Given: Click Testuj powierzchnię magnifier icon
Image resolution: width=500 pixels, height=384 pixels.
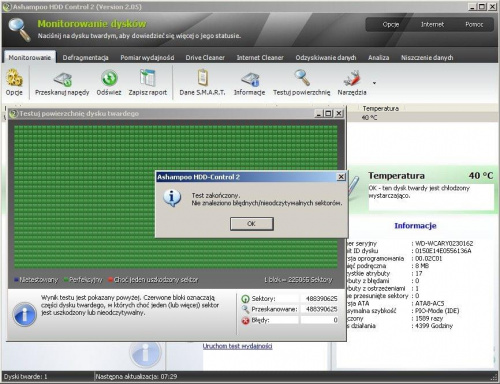Looking at the screenshot, I should pos(302,78).
